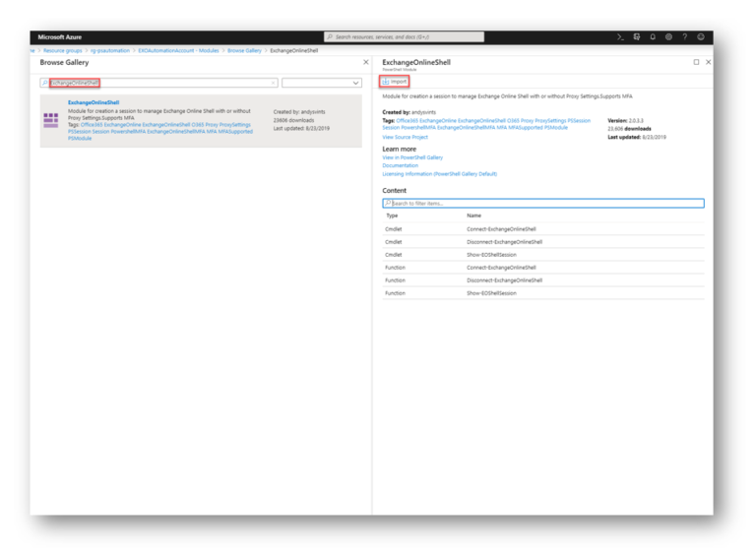Screen dimensions: 756x553
Task: Open the feedback smiley icon
Action: [701, 37]
